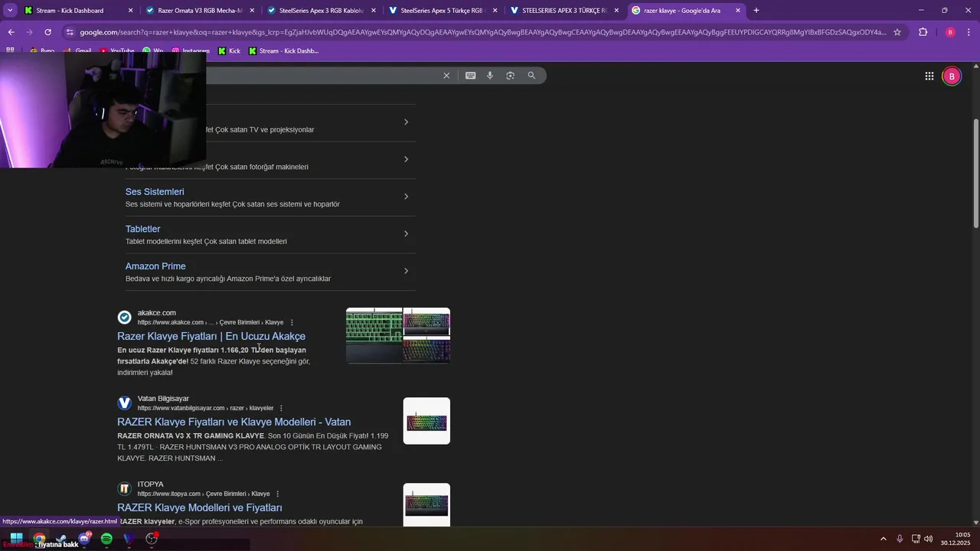
Task: Go forward to the next page
Action: pos(29,32)
